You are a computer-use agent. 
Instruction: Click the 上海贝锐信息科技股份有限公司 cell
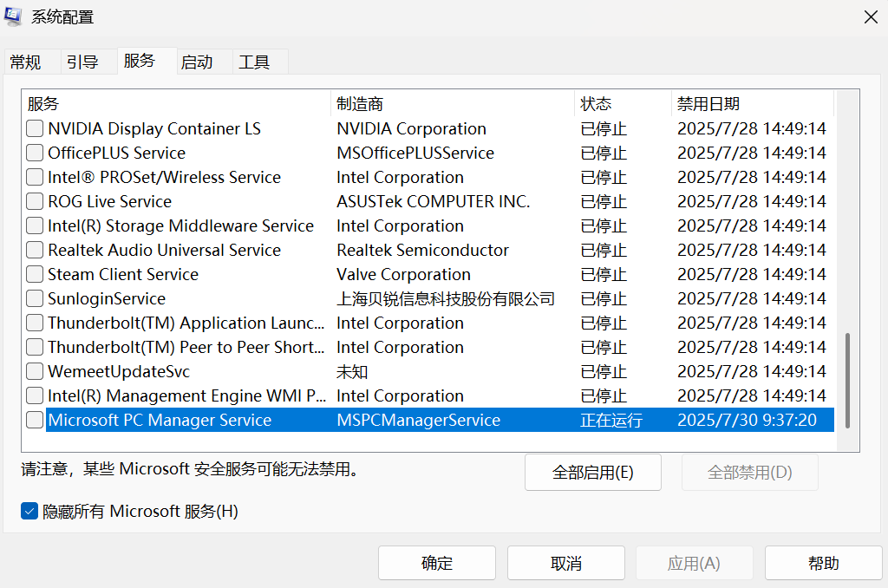pyautogui.click(x=446, y=298)
